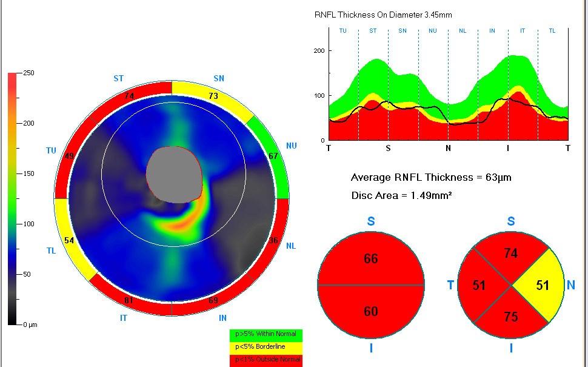Viewport: 588px width, 367px height.
Task: Click the I label on the graph x-axis
Action: pos(508,148)
